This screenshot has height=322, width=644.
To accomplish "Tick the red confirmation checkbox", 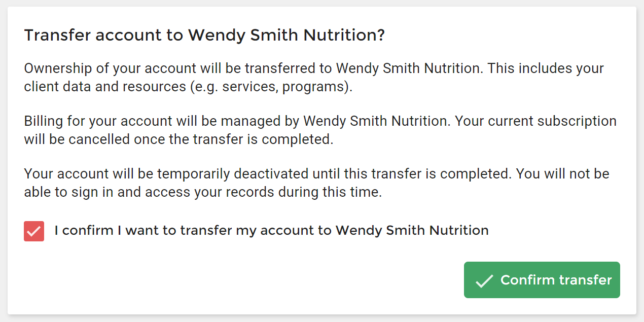I will (x=34, y=231).
